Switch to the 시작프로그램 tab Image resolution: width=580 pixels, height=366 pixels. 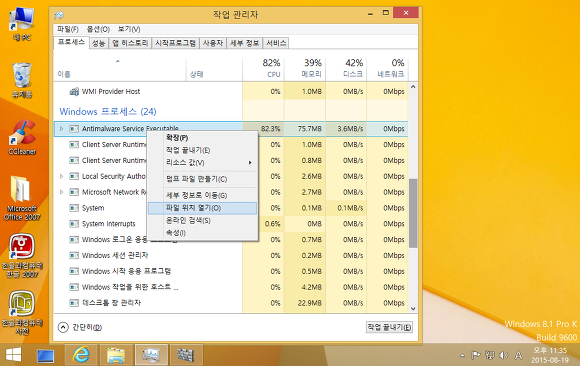pos(175,43)
